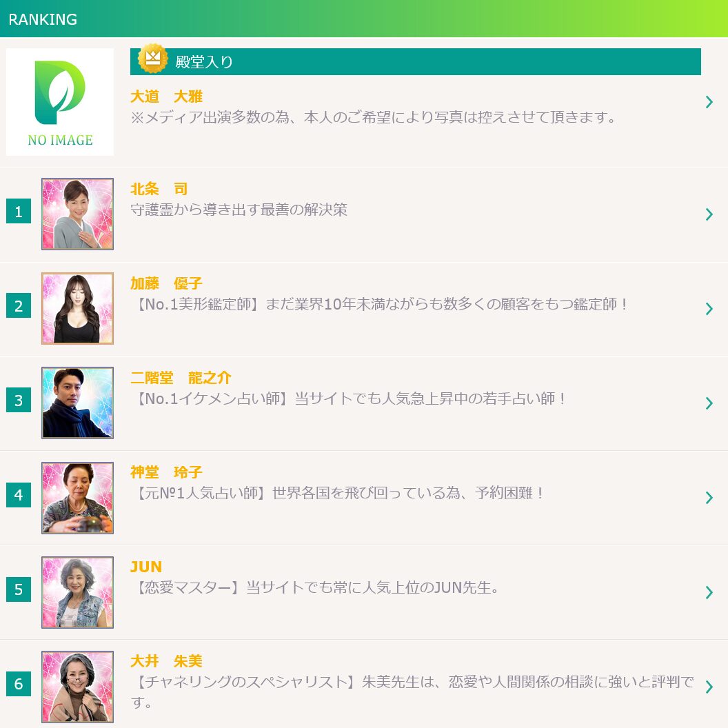Click the rank 6 number badge
Screen dimensions: 728x728
coord(19,684)
